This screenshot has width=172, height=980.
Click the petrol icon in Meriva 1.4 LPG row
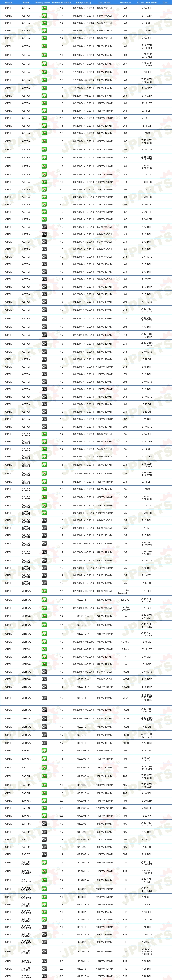[x=44, y=600]
